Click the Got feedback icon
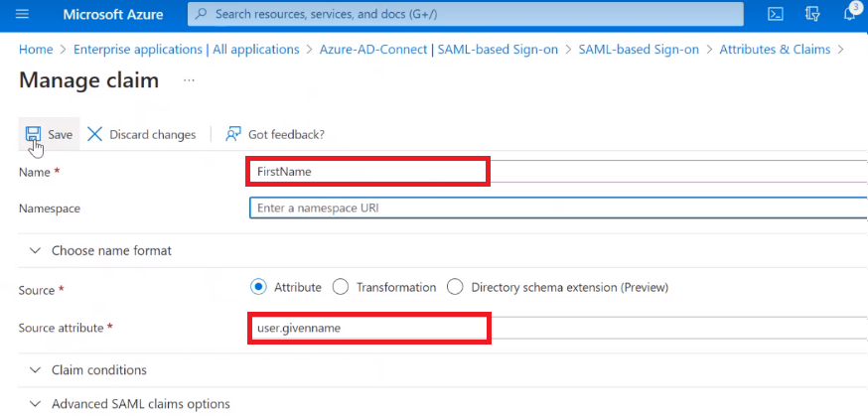The image size is (868, 418). click(x=234, y=134)
